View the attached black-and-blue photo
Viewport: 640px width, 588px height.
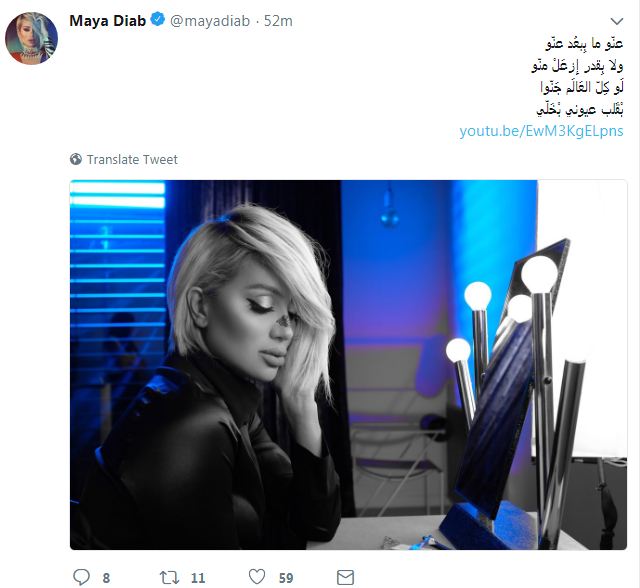pos(348,365)
